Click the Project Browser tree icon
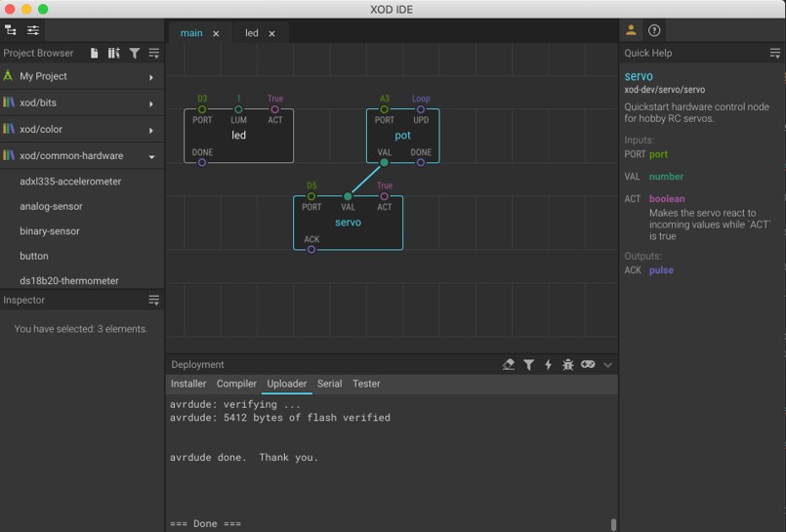Viewport: 786px width, 532px height. tap(11, 30)
